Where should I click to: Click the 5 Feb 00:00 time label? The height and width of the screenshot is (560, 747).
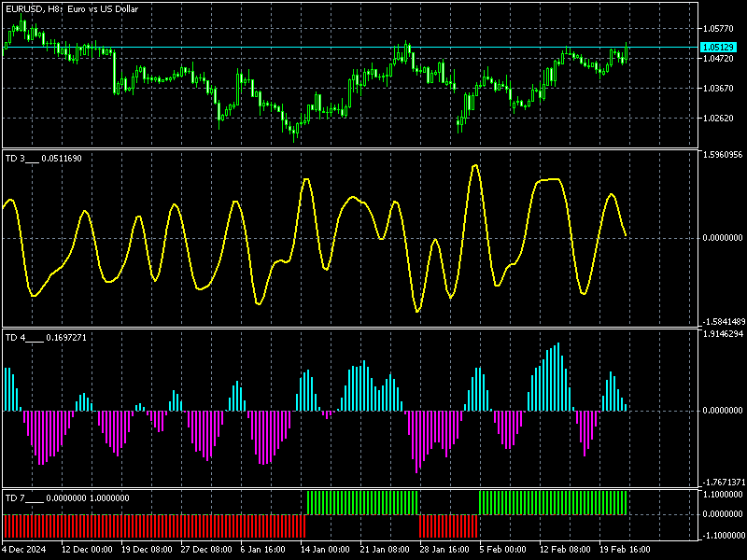502,550
